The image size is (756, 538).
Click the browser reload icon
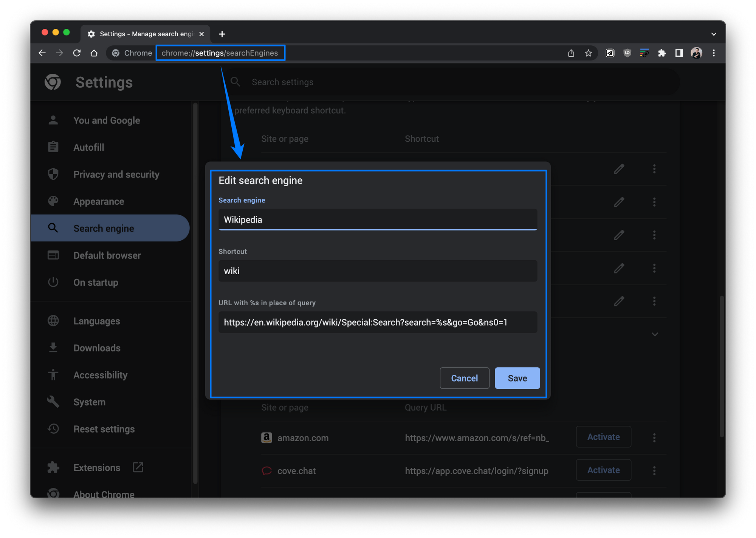(x=77, y=53)
